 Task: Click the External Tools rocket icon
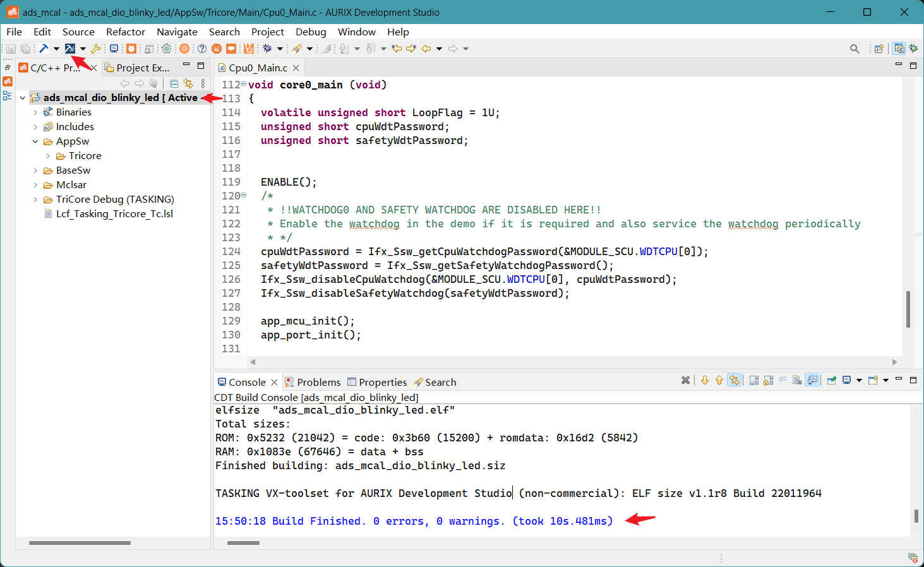[x=297, y=49]
